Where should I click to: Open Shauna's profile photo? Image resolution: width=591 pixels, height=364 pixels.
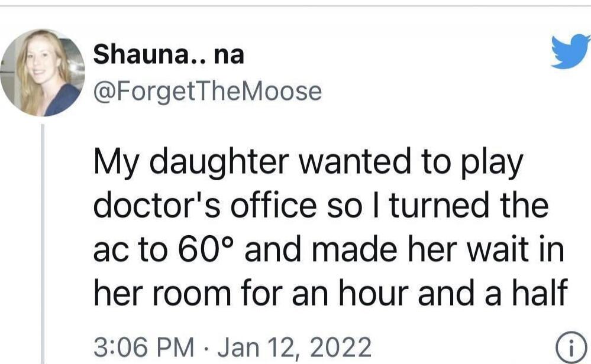point(43,72)
